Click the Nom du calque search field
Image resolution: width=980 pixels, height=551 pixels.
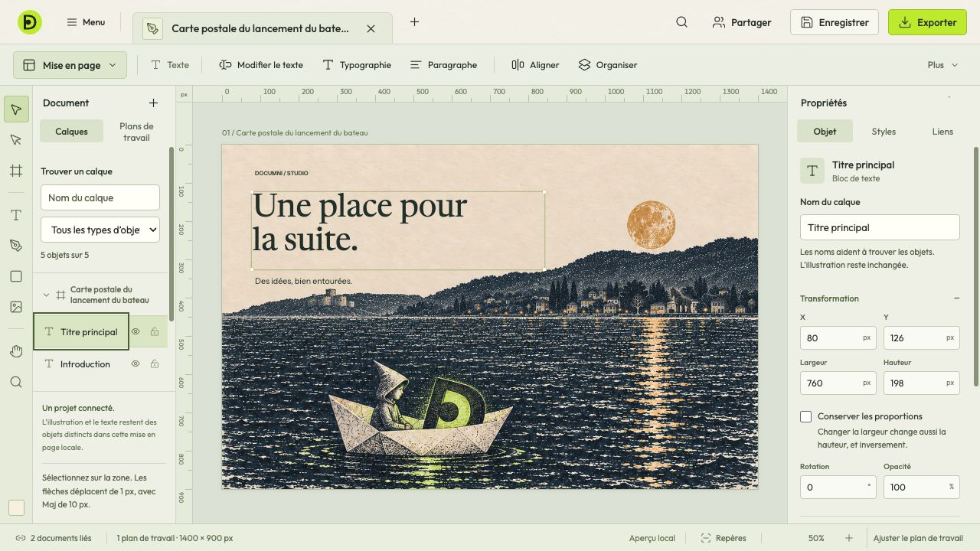pyautogui.click(x=100, y=197)
